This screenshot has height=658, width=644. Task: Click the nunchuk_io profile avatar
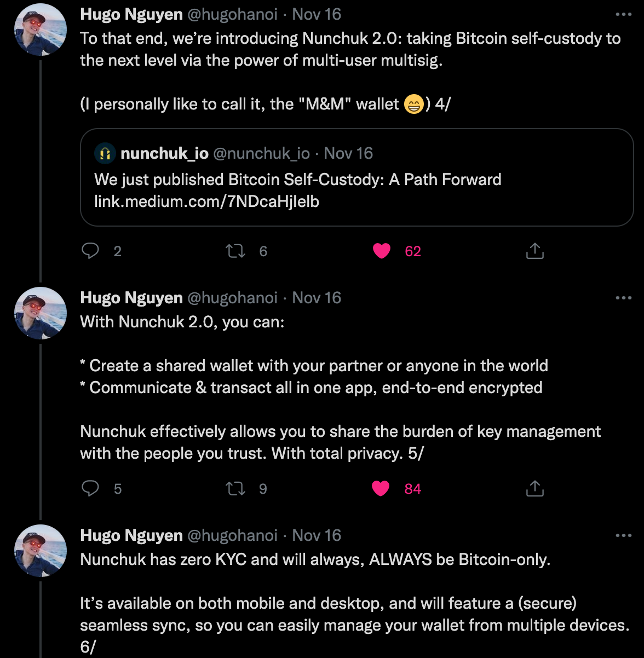point(105,153)
